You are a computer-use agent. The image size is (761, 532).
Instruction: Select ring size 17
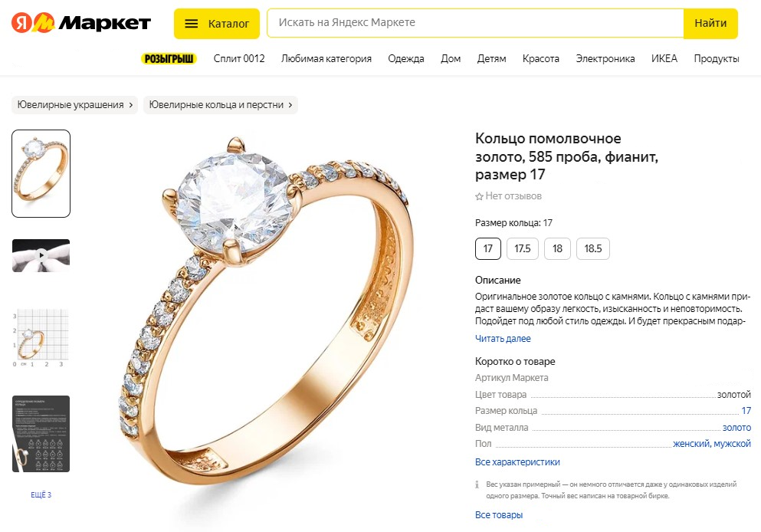click(488, 249)
